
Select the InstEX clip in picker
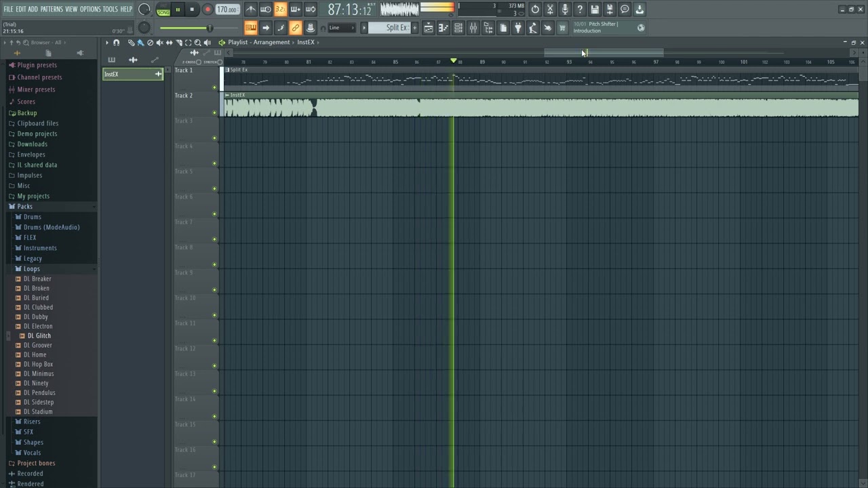133,74
